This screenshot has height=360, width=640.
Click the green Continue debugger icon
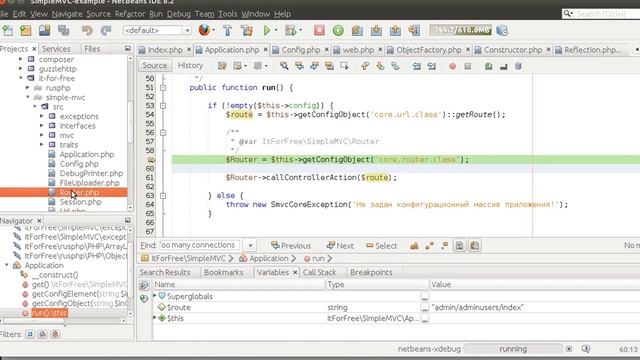[338, 30]
